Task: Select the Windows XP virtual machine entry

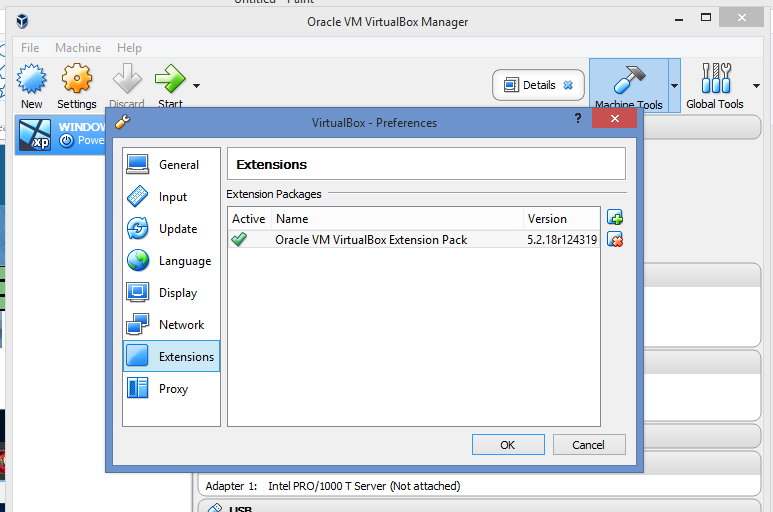Action: (61, 134)
